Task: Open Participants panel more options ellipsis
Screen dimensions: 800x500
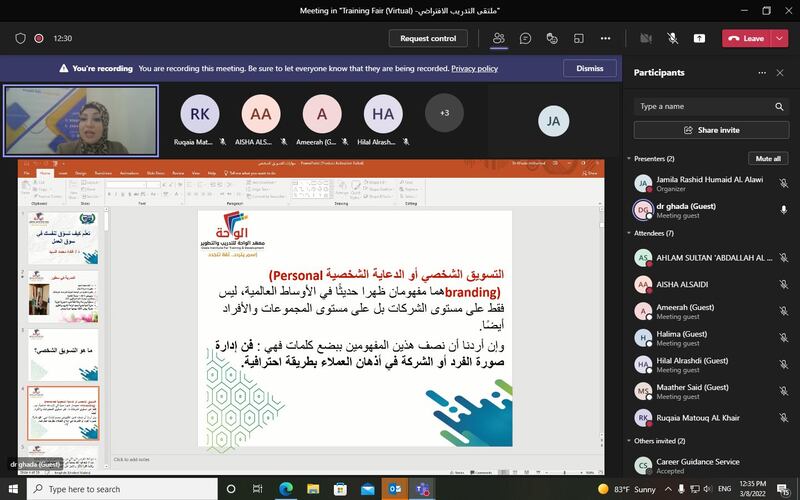Action: 762,73
